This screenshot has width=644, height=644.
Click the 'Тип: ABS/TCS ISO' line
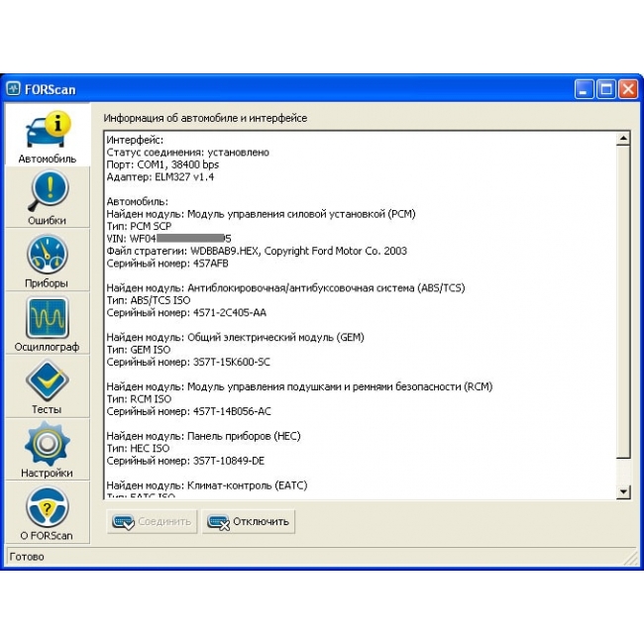pyautogui.click(x=149, y=300)
